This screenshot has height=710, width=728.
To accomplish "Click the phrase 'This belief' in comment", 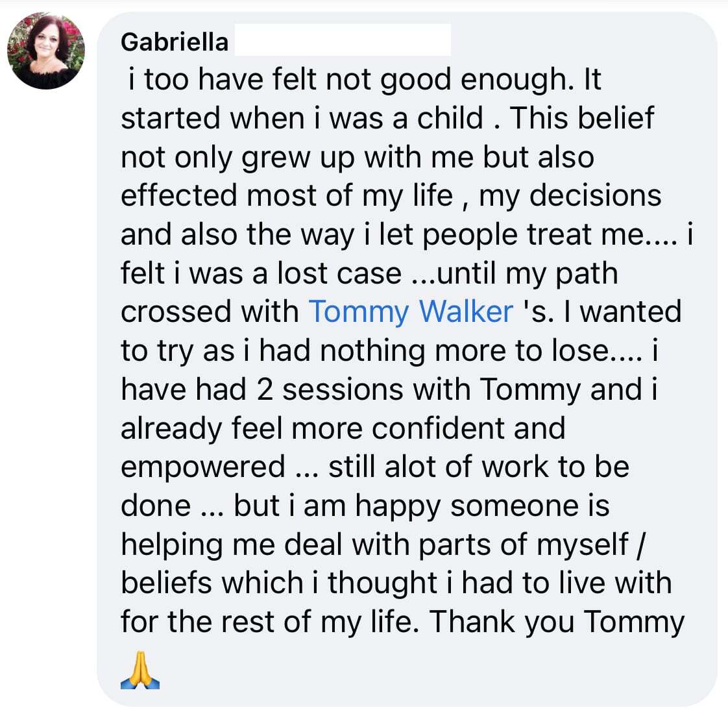I will [x=582, y=118].
